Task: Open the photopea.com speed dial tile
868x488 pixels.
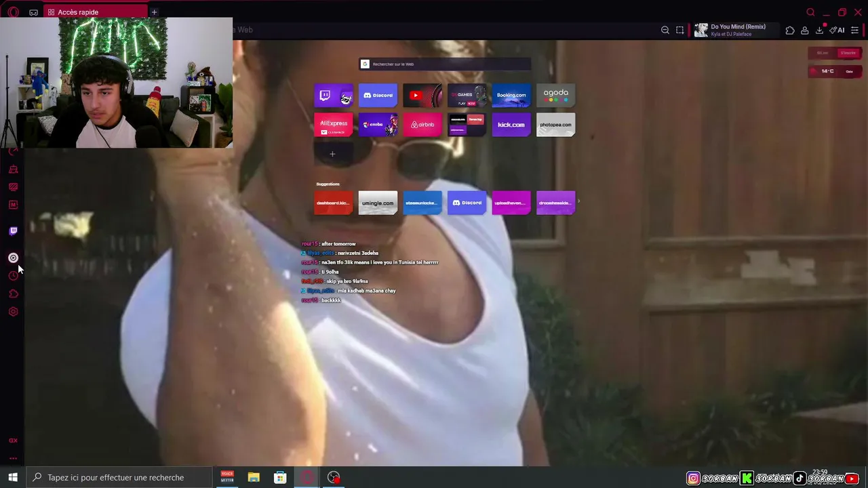Action: tap(555, 125)
